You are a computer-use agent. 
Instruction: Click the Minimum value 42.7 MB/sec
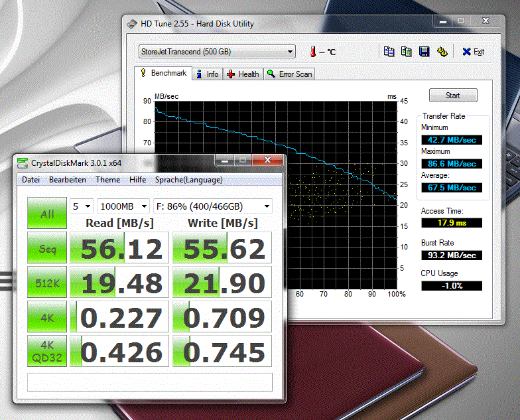[452, 139]
